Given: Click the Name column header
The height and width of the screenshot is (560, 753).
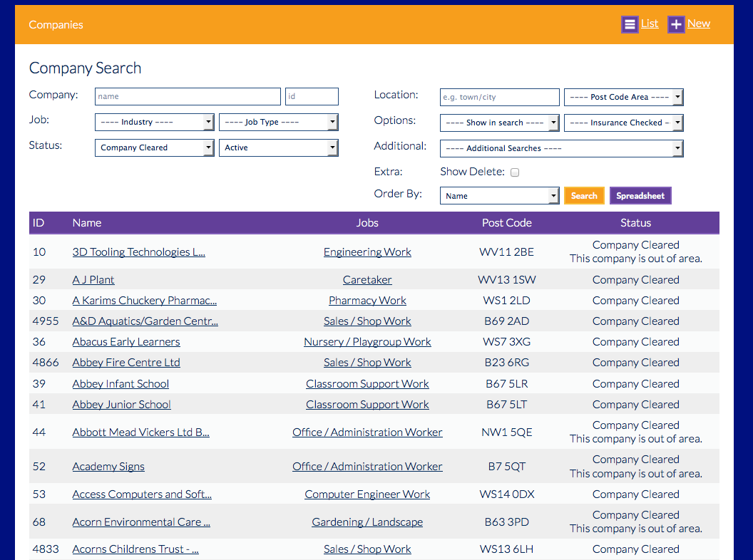Looking at the screenshot, I should pos(87,223).
